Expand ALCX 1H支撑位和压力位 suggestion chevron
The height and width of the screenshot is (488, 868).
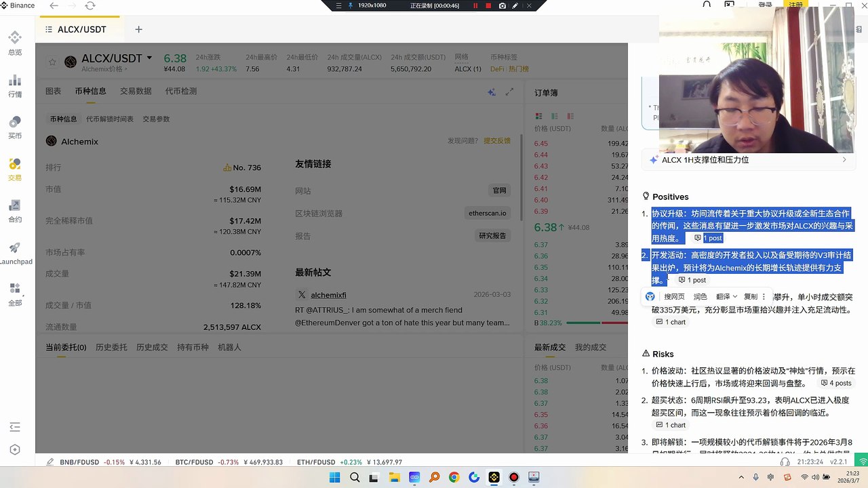point(844,160)
